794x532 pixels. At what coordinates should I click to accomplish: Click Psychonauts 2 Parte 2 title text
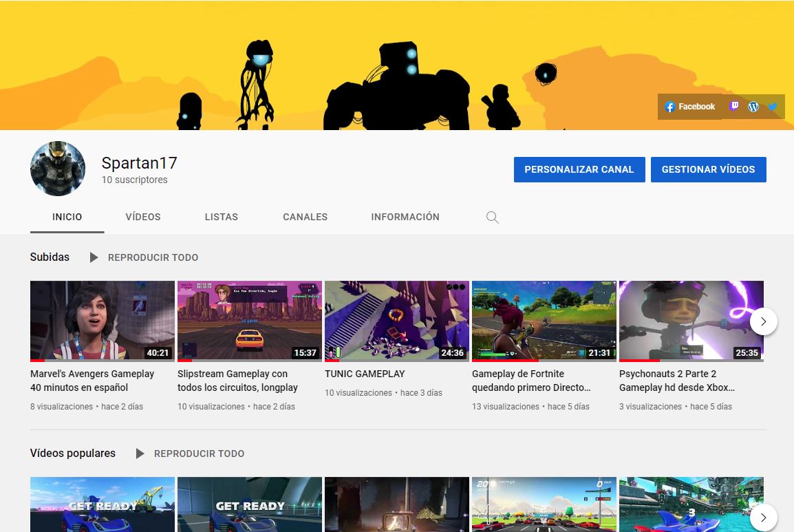pos(676,381)
